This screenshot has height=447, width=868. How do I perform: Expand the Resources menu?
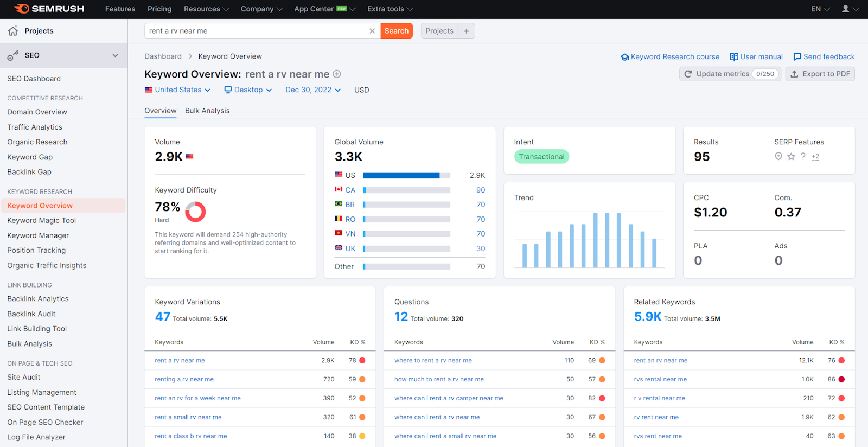206,9
